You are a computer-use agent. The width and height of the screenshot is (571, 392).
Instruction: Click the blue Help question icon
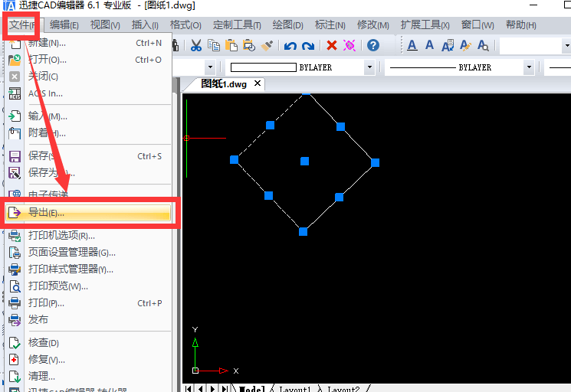pyautogui.click(x=373, y=45)
